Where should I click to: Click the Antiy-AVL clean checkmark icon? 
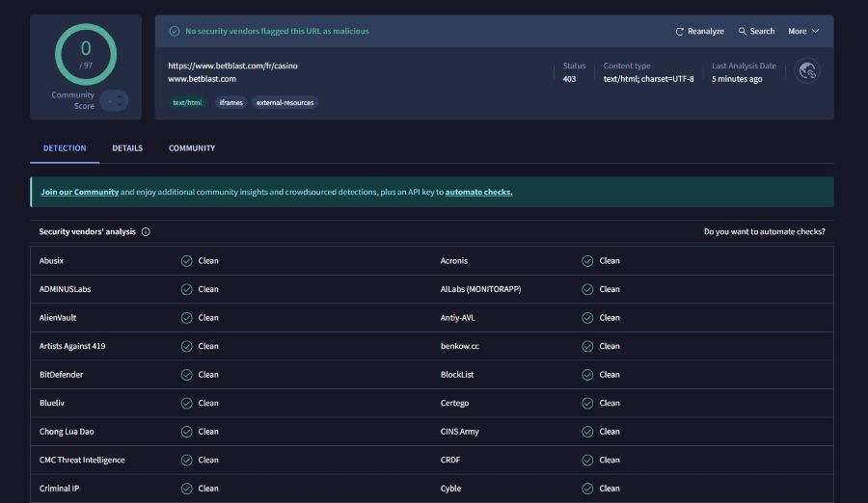(587, 318)
